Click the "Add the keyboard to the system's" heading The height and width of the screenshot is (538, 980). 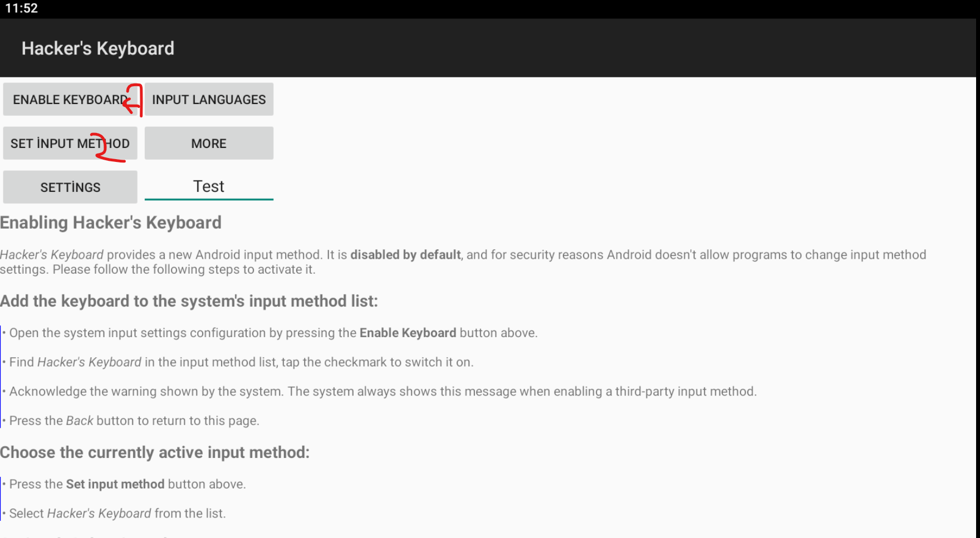(189, 301)
